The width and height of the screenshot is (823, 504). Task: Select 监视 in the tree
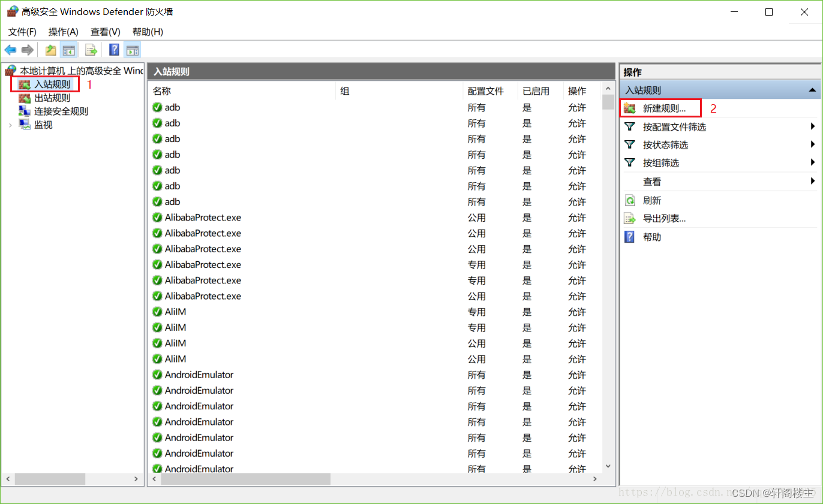[43, 125]
